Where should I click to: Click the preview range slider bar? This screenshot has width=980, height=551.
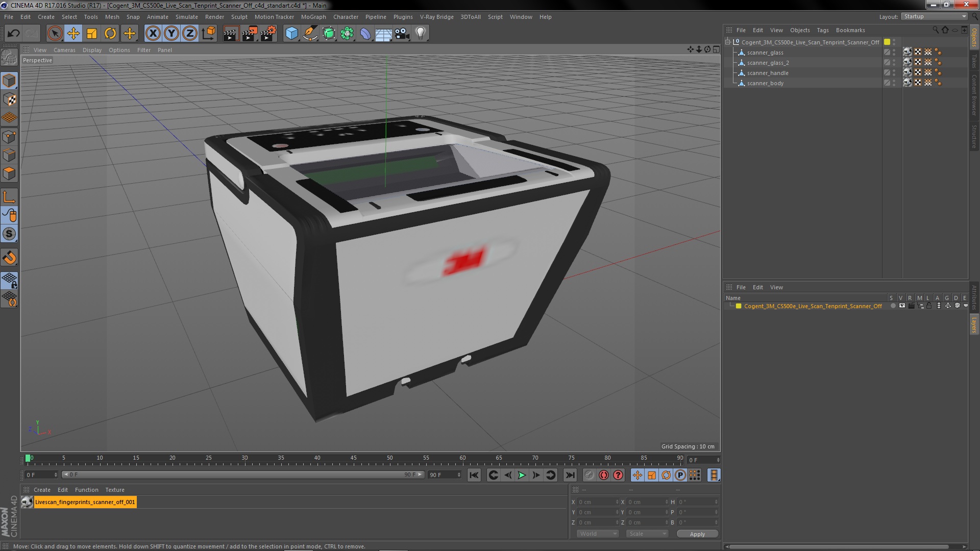pos(243,474)
